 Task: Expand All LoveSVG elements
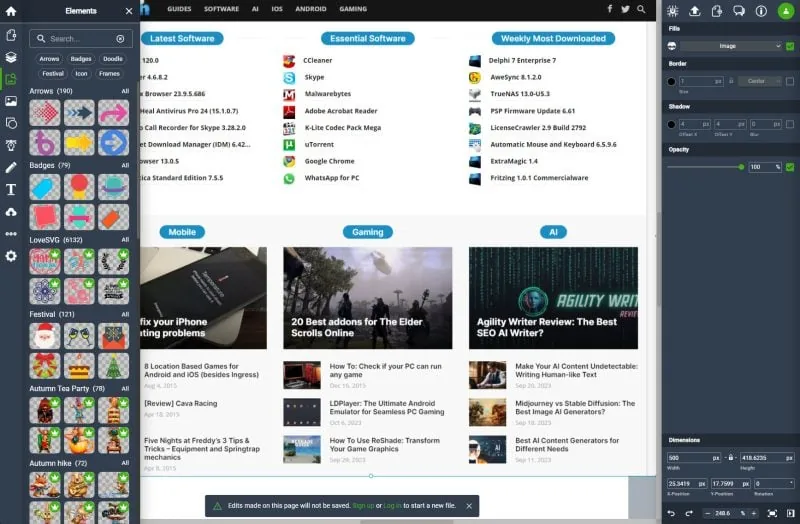125,240
